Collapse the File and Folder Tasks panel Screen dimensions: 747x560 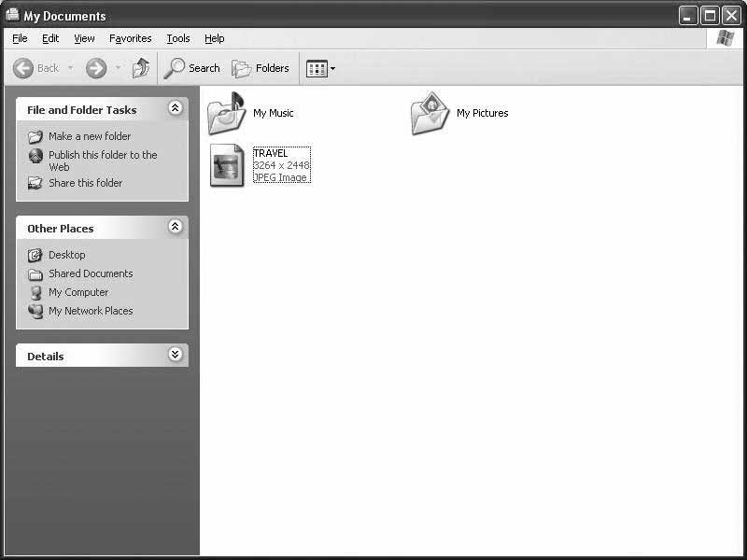tap(175, 108)
